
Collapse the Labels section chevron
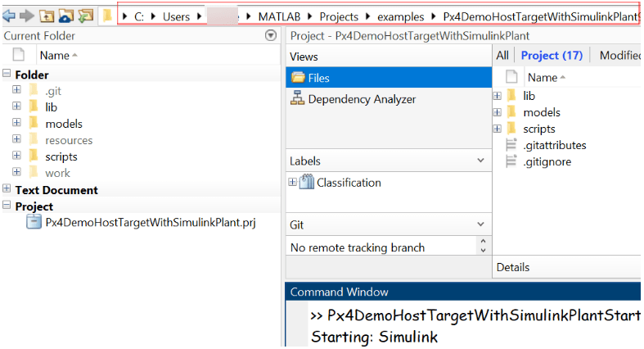481,161
